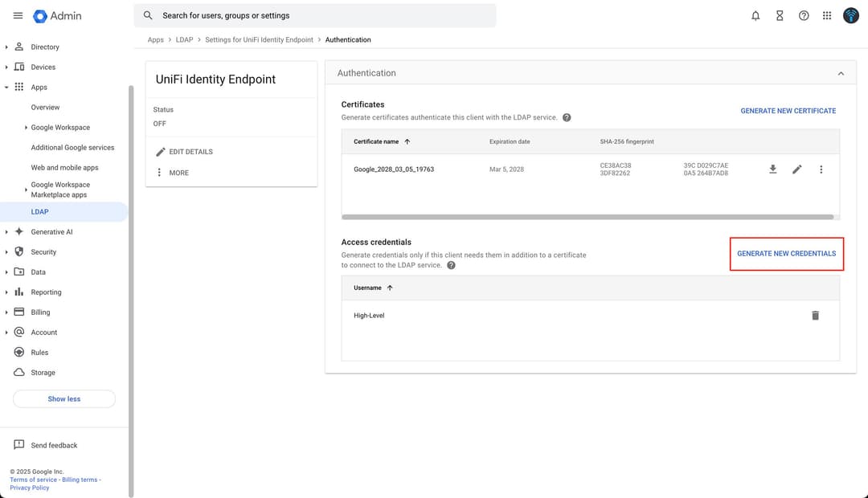The width and height of the screenshot is (868, 498).
Task: Focus the search users, groups or settings field
Action: (x=315, y=15)
